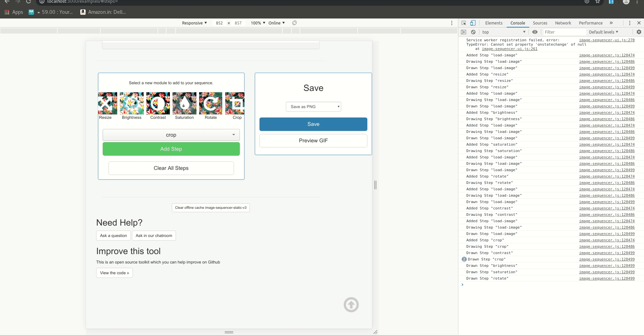Image resolution: width=644 pixels, height=335 pixels.
Task: Open the top context dropdown
Action: (x=504, y=32)
